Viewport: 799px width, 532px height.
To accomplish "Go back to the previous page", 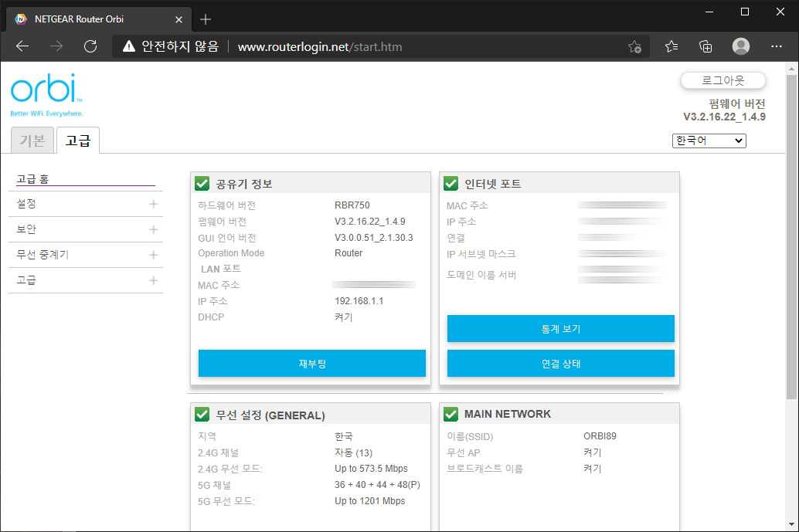I will (22, 46).
